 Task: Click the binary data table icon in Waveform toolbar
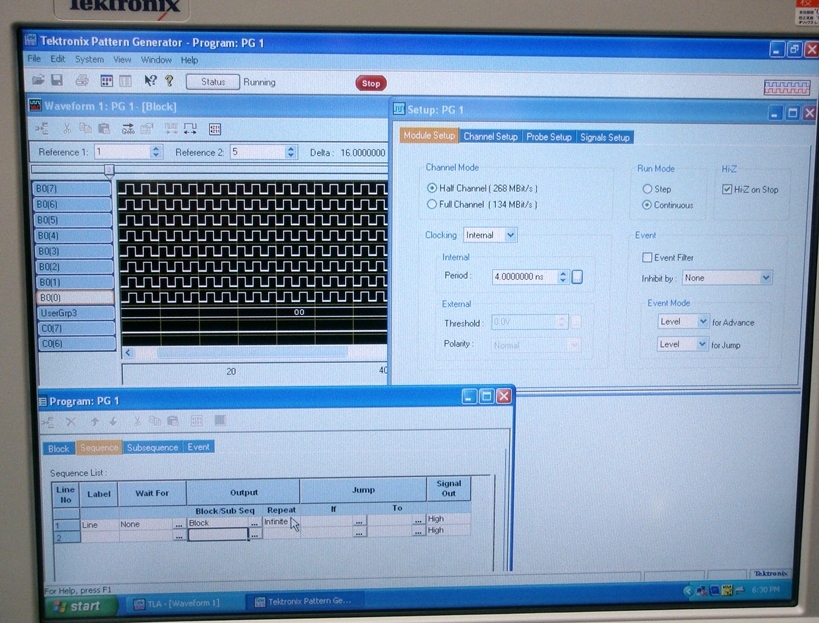215,129
